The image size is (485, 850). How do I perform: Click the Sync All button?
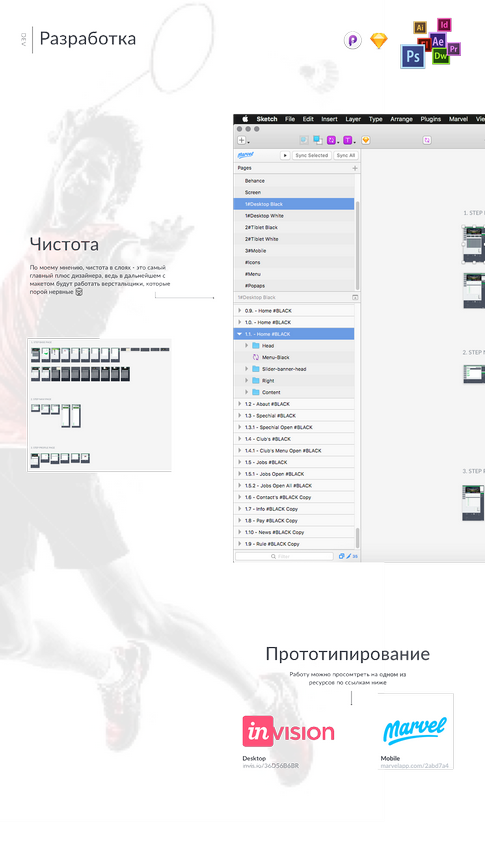(345, 156)
